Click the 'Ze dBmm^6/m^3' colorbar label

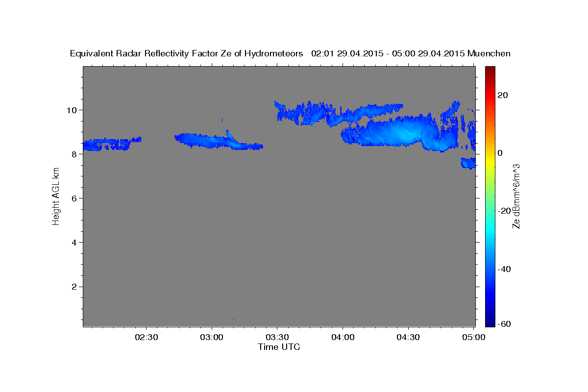point(515,196)
